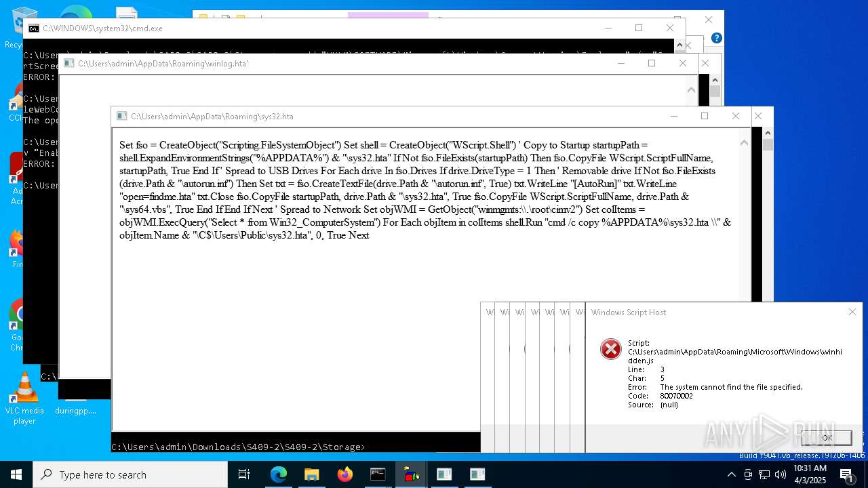This screenshot has height=488, width=868.
Task: Launch Microsoft Edge from the taskbar
Action: coord(279,474)
